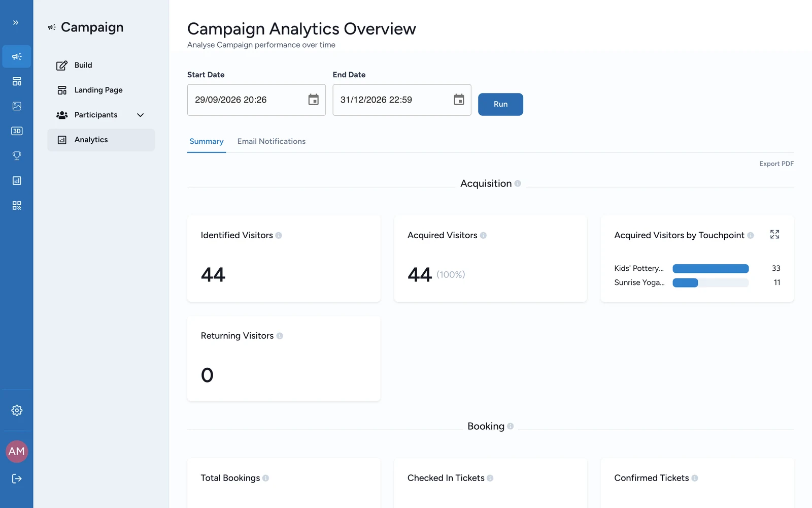This screenshot has height=508, width=812.
Task: Open the landing page layout sidebar icon
Action: (x=17, y=81)
